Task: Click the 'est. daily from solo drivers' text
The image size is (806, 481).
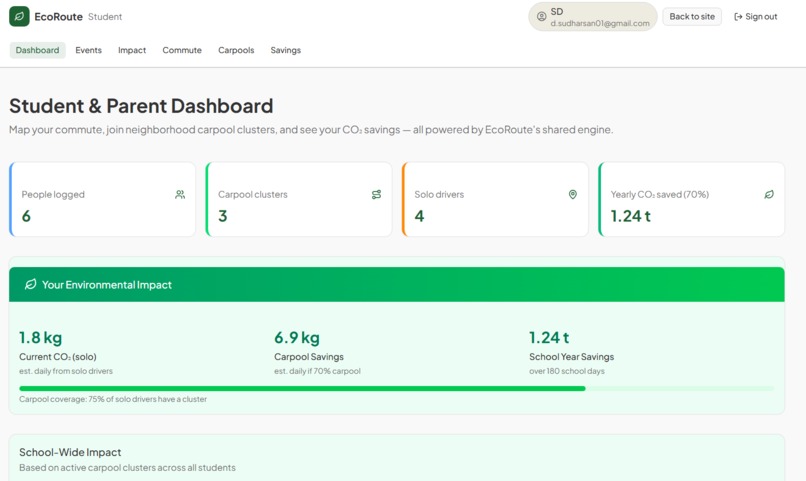Action: coord(66,371)
